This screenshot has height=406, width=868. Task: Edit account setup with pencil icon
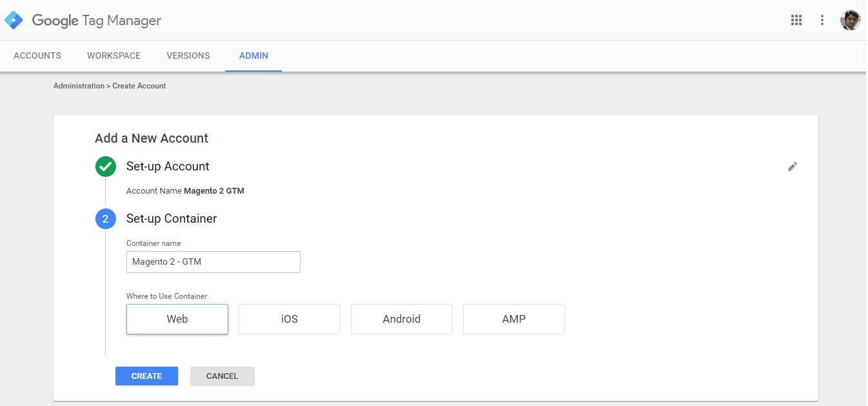pos(793,167)
